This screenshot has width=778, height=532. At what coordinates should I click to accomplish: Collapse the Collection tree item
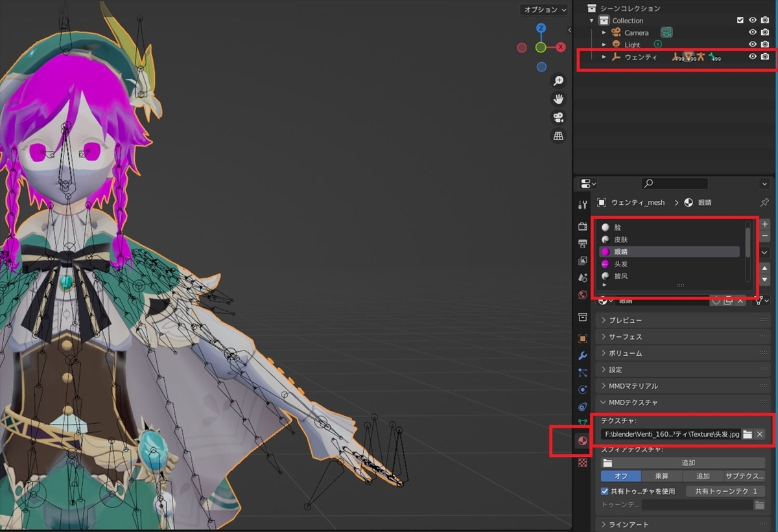click(x=591, y=20)
